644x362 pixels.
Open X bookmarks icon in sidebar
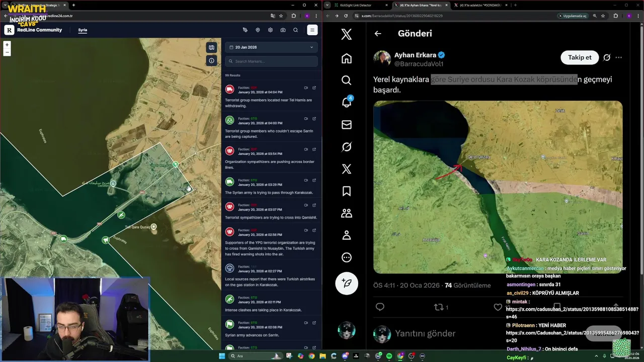(347, 191)
